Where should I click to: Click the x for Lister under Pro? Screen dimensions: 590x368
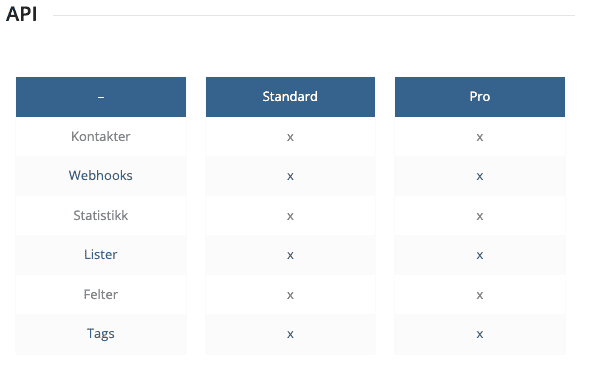click(480, 255)
